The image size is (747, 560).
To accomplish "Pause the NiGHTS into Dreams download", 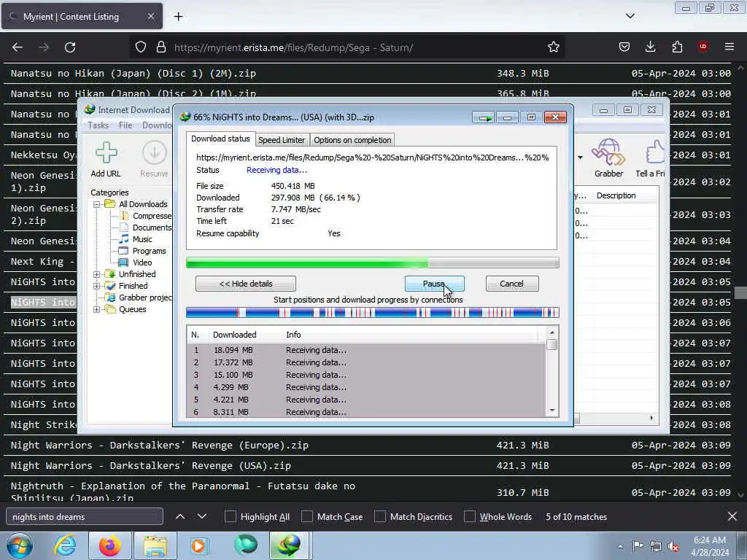I will click(x=434, y=284).
